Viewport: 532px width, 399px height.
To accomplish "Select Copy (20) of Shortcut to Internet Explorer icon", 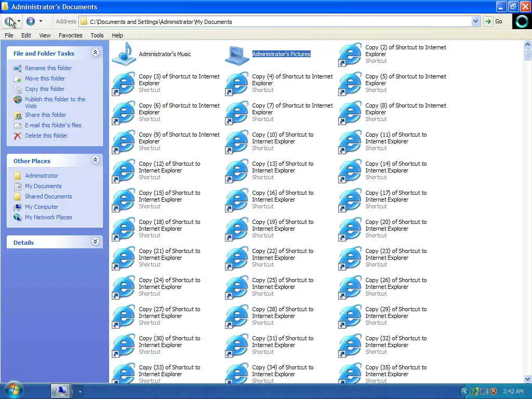I will (x=350, y=229).
